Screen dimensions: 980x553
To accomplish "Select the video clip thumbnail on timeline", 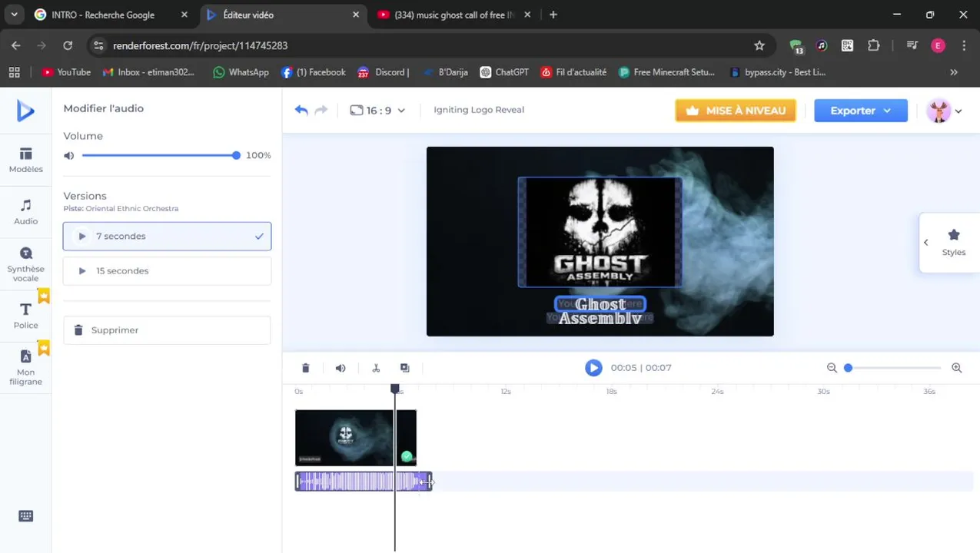I will click(x=356, y=438).
